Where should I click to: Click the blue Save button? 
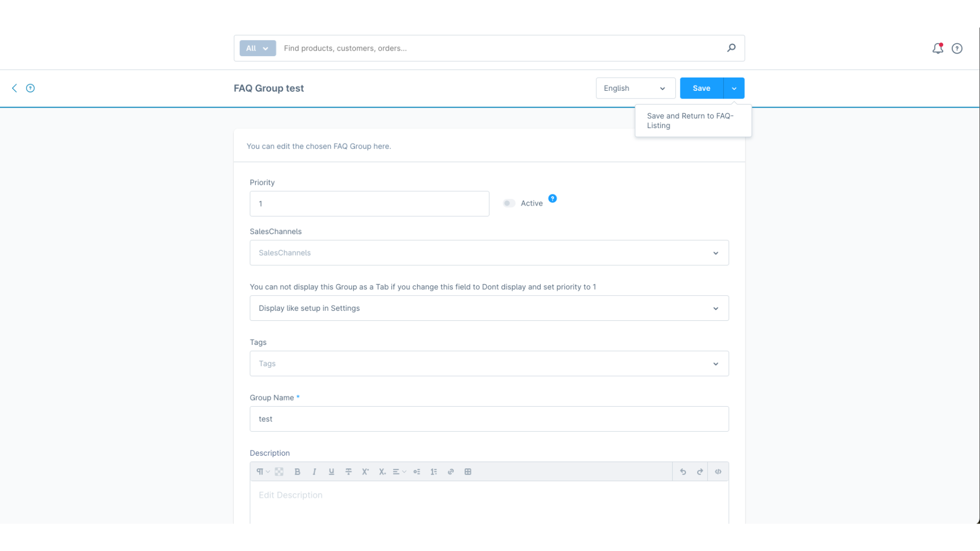[x=701, y=88]
